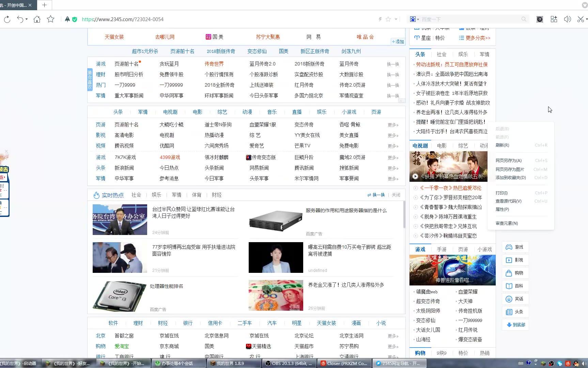Viewport: 588px width, 368px height.
Task: Click the +添加 button to add a site
Action: click(398, 42)
